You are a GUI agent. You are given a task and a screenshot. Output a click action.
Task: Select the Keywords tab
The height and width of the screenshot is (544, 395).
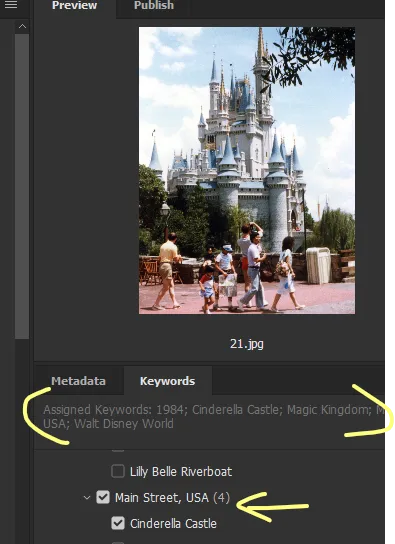168,381
